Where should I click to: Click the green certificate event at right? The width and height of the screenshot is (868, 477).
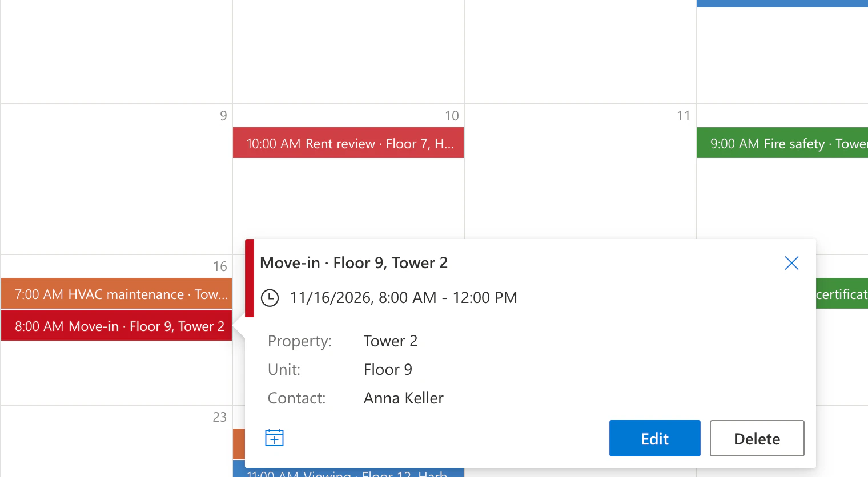tap(842, 293)
